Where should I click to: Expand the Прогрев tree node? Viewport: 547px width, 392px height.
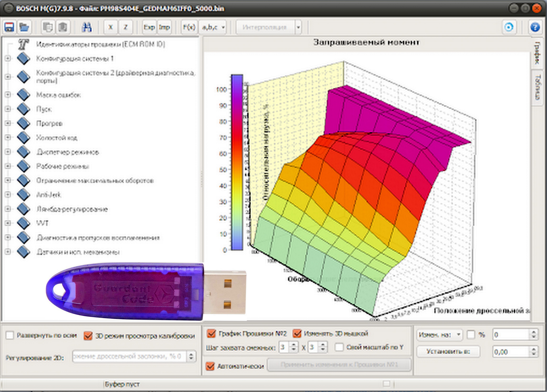8,123
